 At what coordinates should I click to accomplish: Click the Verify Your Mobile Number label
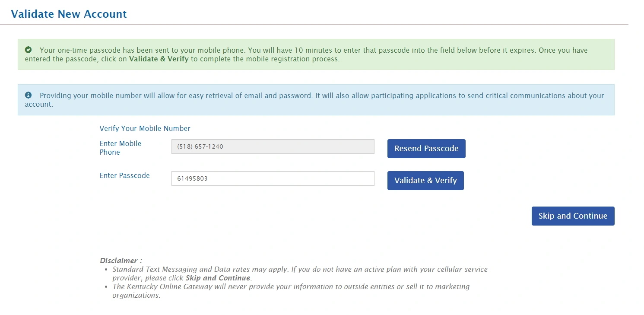point(145,128)
